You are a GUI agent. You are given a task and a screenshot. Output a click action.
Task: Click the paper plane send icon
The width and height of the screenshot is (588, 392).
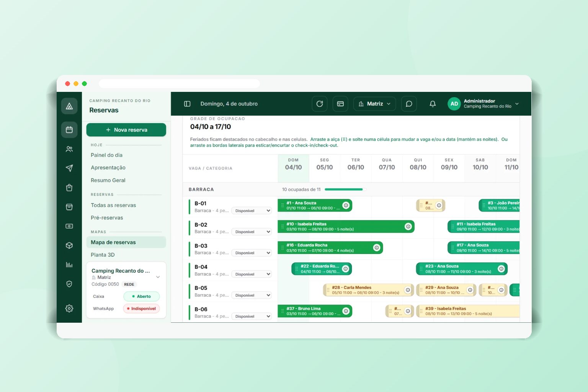69,168
